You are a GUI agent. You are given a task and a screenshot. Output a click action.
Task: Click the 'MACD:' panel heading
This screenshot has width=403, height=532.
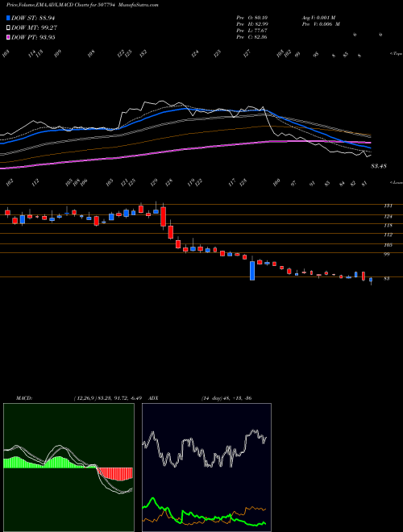23,398
